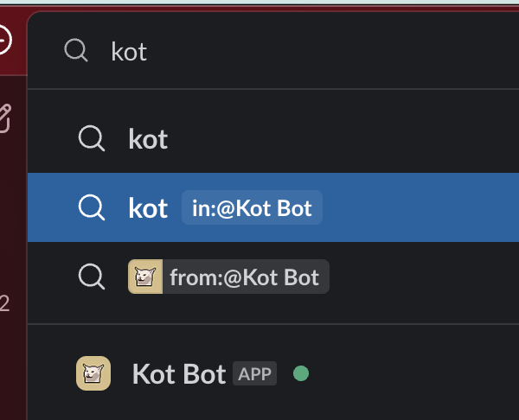Click the APP badge next to Kot Bot

pos(254,374)
